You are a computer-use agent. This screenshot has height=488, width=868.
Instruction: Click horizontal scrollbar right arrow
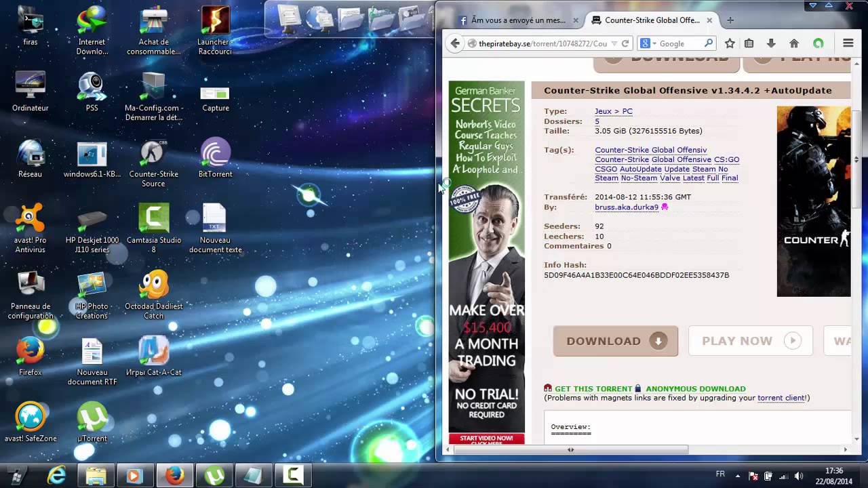pos(845,449)
